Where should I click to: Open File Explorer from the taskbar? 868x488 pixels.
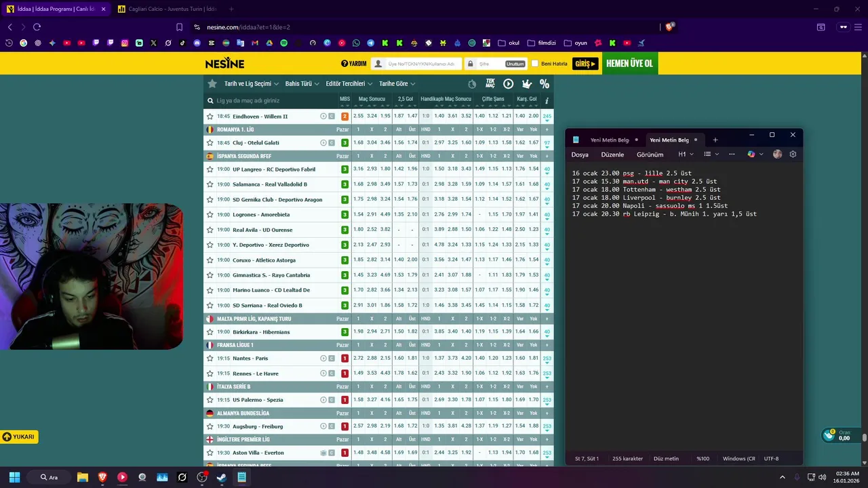pos(83,477)
